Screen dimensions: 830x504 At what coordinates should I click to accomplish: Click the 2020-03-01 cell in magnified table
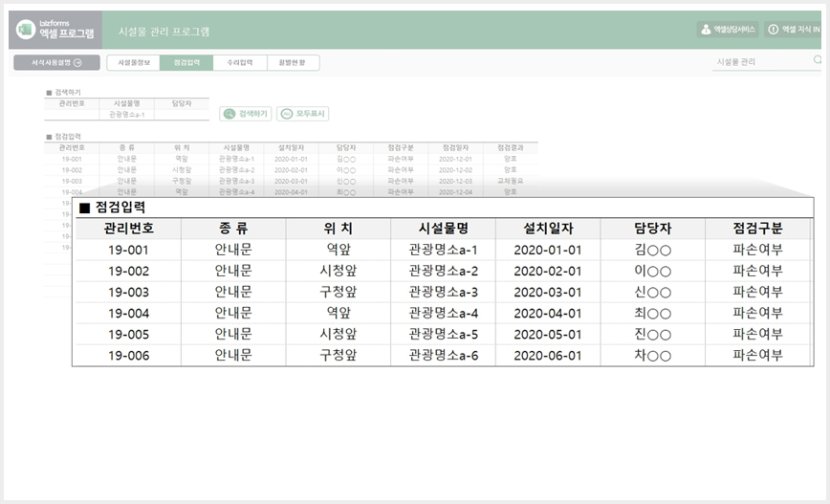point(548,293)
